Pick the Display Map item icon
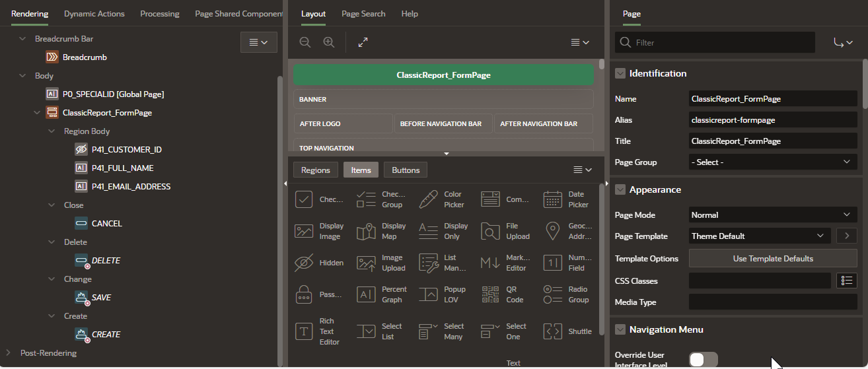The image size is (868, 369). [366, 231]
